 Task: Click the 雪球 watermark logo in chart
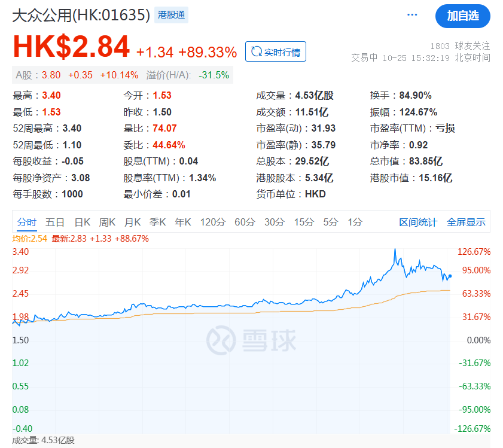[252, 340]
